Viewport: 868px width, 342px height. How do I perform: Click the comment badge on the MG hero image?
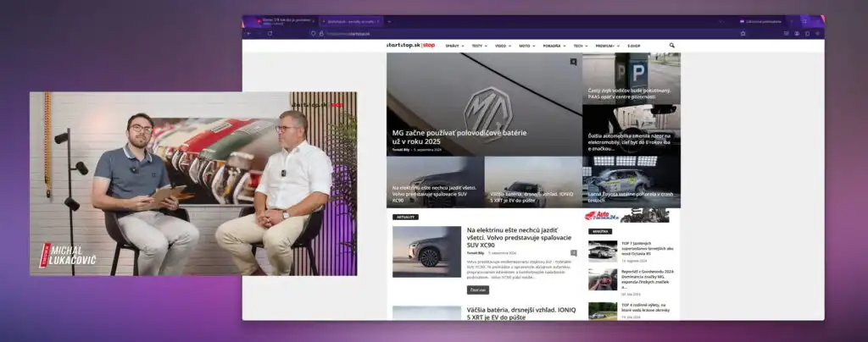click(574, 62)
